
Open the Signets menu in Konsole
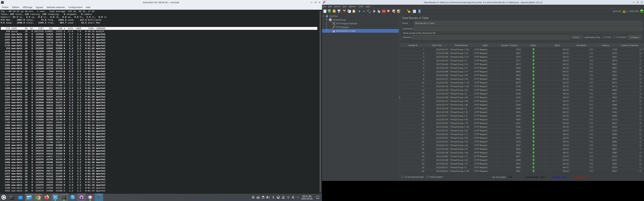39,7
